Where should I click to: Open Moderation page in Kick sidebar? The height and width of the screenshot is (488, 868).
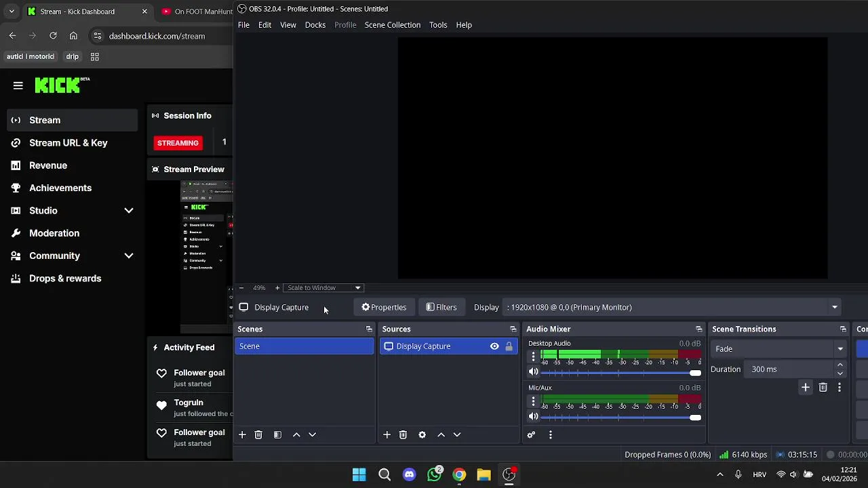coord(54,233)
